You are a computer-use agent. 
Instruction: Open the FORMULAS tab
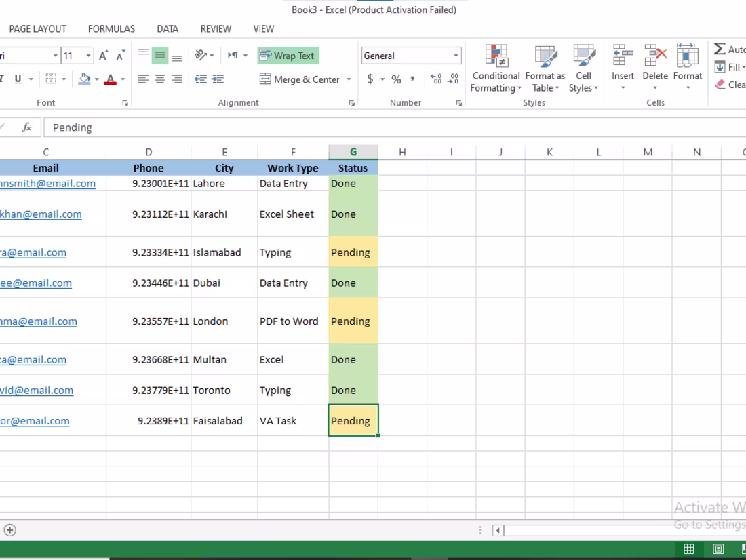111,29
